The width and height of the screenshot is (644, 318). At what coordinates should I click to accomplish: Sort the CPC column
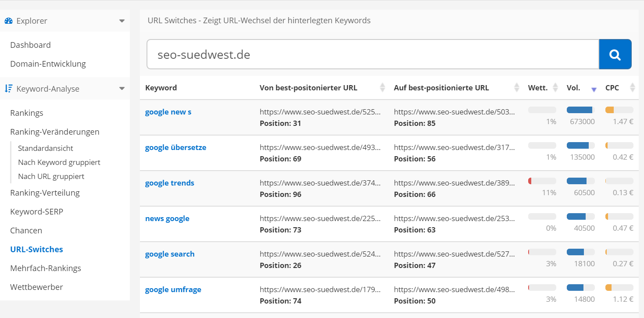(633, 87)
